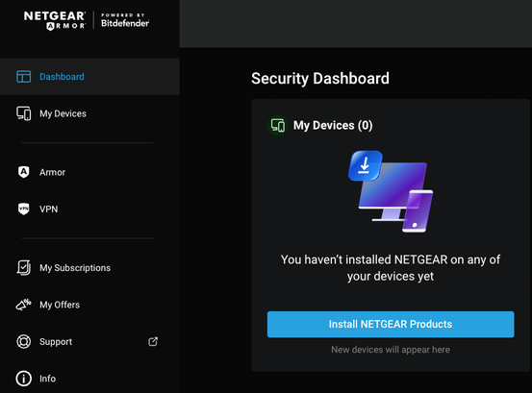Click the monitor and phone download illustration
Viewport: 532px width, 393px height.
(391, 191)
